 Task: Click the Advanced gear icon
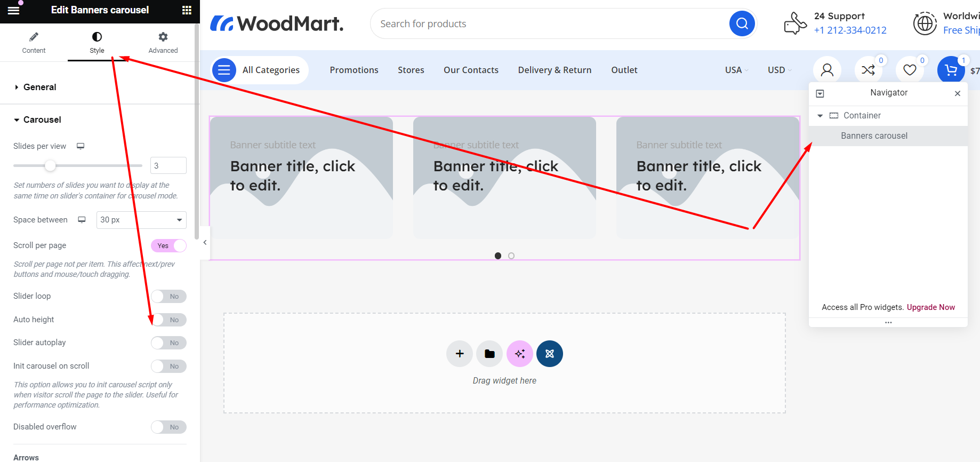coord(163,37)
